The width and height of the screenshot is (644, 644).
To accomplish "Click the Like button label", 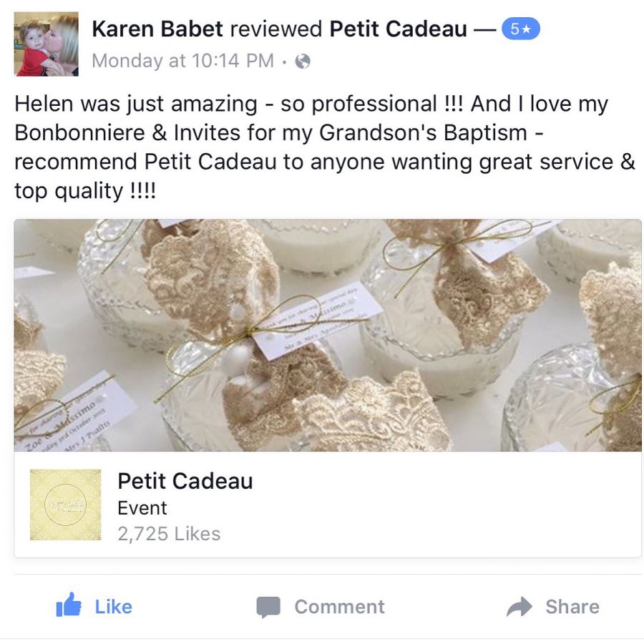I will [113, 607].
